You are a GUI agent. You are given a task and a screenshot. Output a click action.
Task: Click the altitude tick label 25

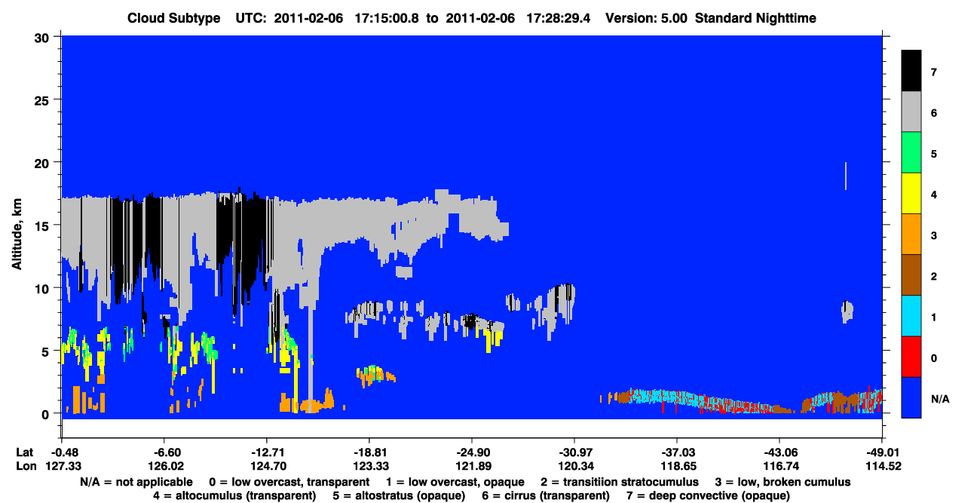(44, 100)
